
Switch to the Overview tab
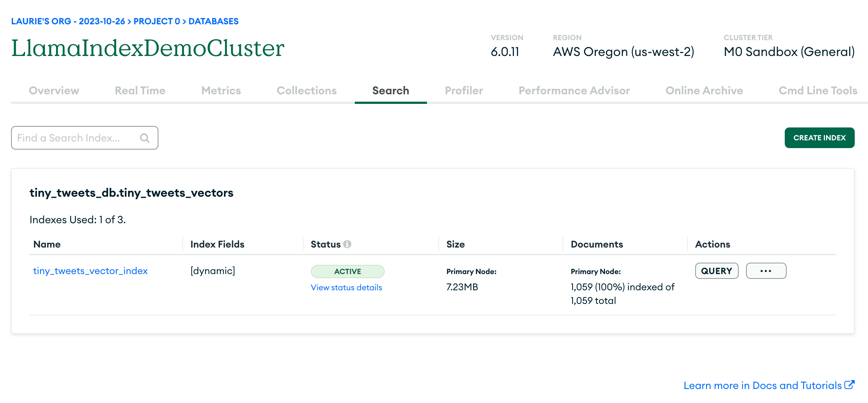click(54, 91)
